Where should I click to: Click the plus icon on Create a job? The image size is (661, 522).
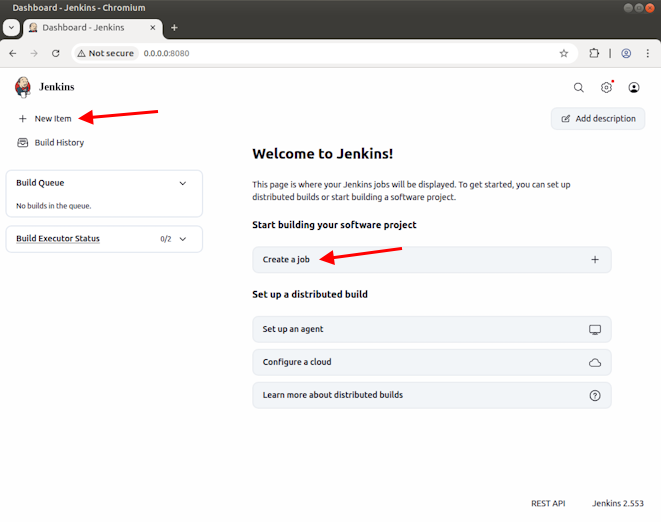coord(595,260)
